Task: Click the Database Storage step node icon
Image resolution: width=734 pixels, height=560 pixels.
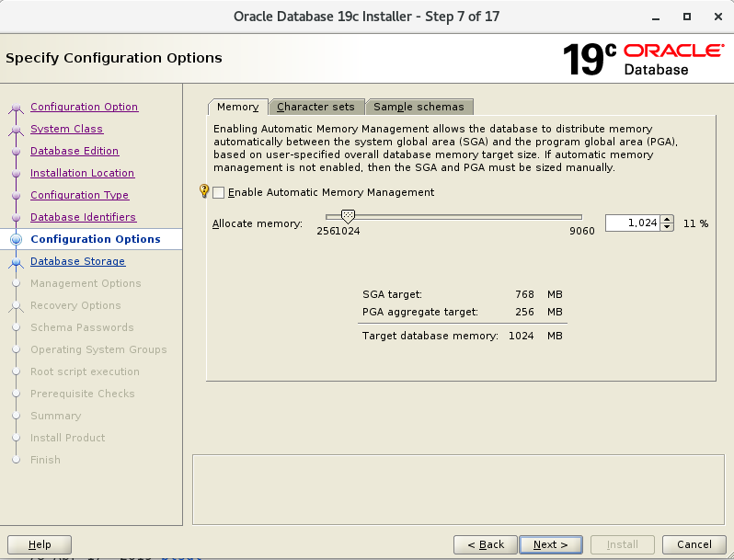Action: [x=16, y=262]
